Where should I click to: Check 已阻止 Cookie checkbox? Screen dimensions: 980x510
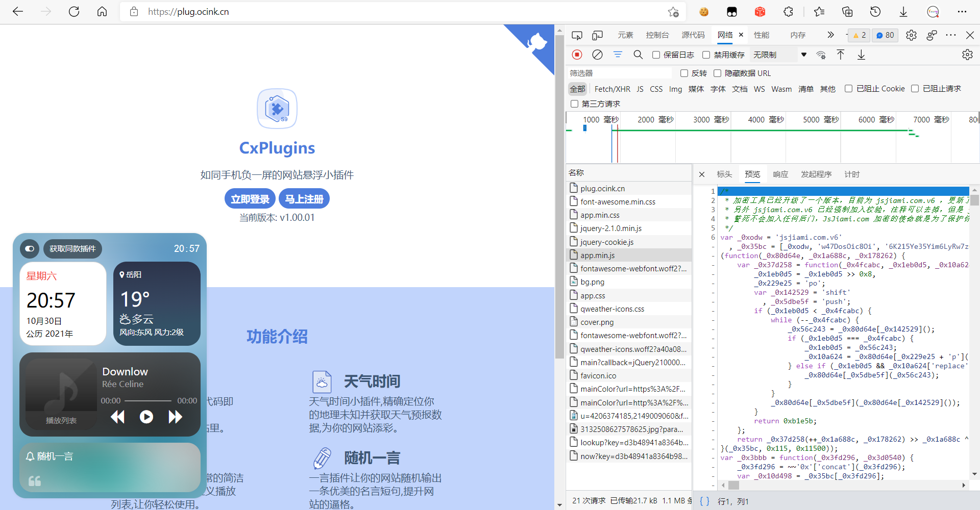click(x=849, y=89)
